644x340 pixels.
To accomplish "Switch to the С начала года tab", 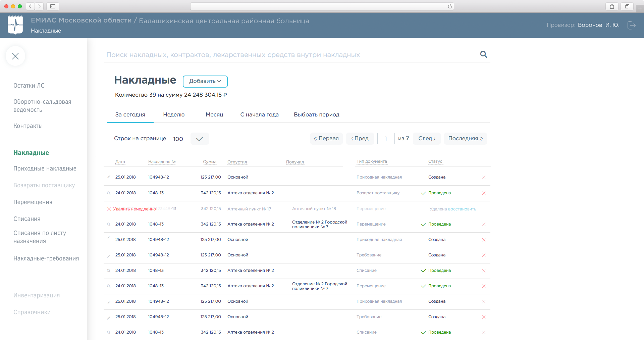I will click(259, 114).
